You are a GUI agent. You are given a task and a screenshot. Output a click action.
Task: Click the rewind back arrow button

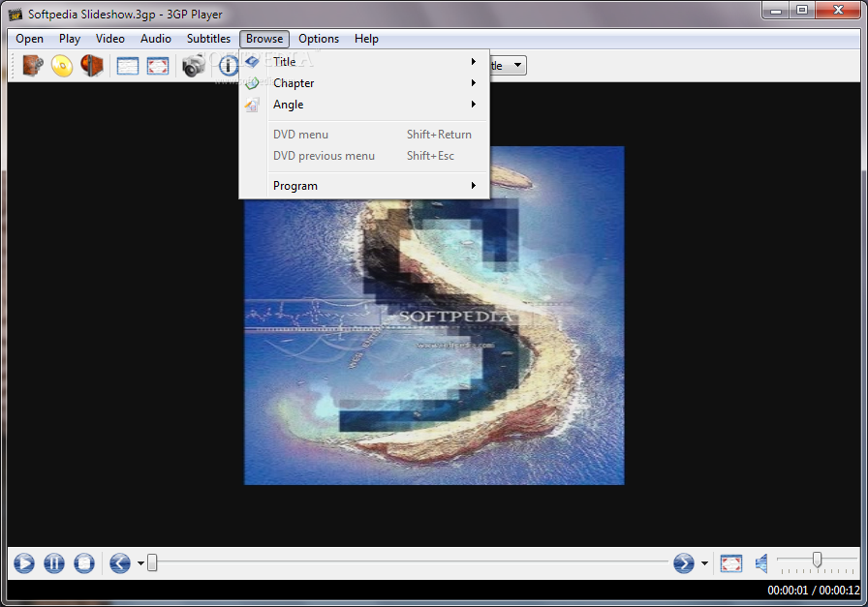[x=120, y=563]
